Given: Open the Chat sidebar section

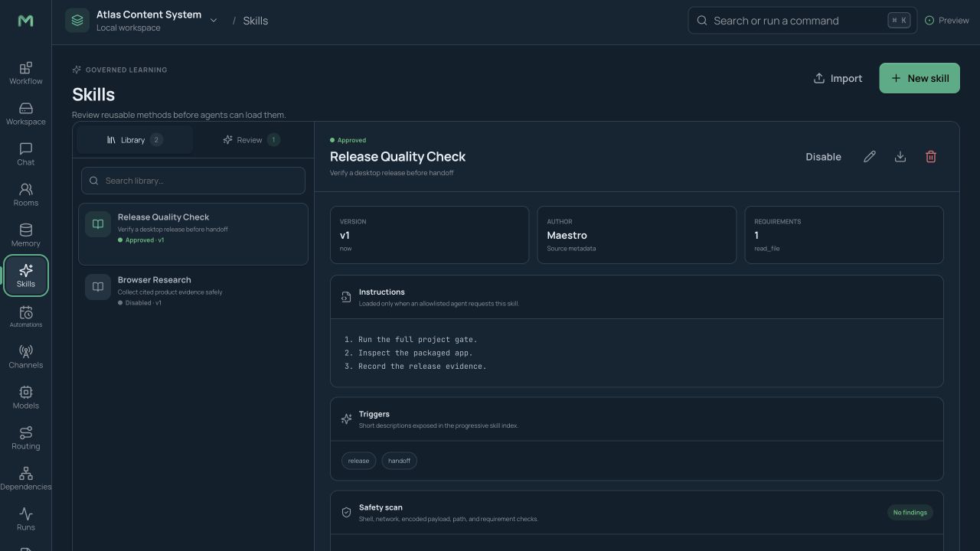Looking at the screenshot, I should click(x=25, y=155).
